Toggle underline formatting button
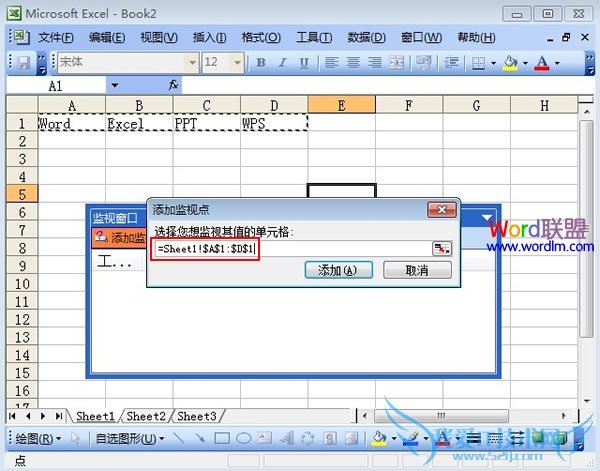Screen dimensions: 600x471 tap(304, 62)
